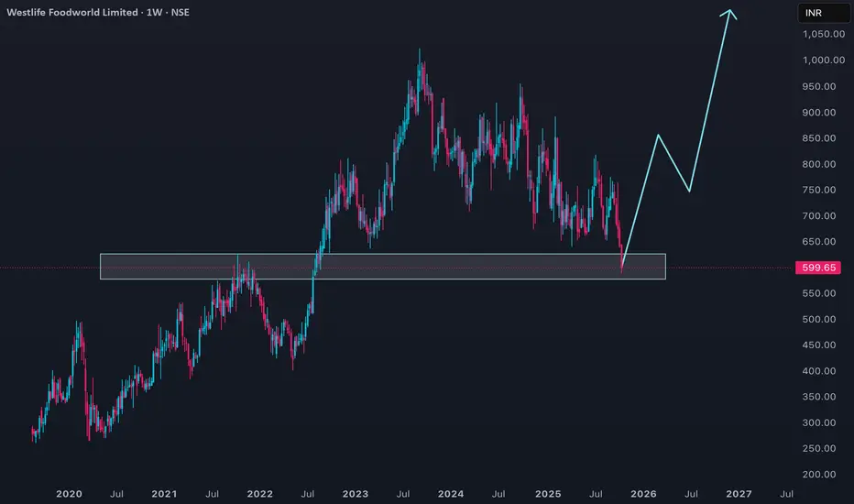This screenshot has height=504, width=854.
Task: Click the 750.00 price axis label
Action: pos(818,190)
